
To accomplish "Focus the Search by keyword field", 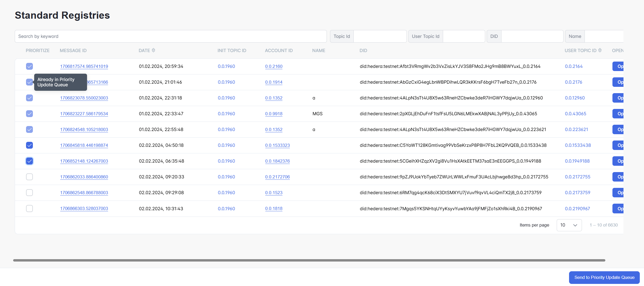I will click(170, 36).
